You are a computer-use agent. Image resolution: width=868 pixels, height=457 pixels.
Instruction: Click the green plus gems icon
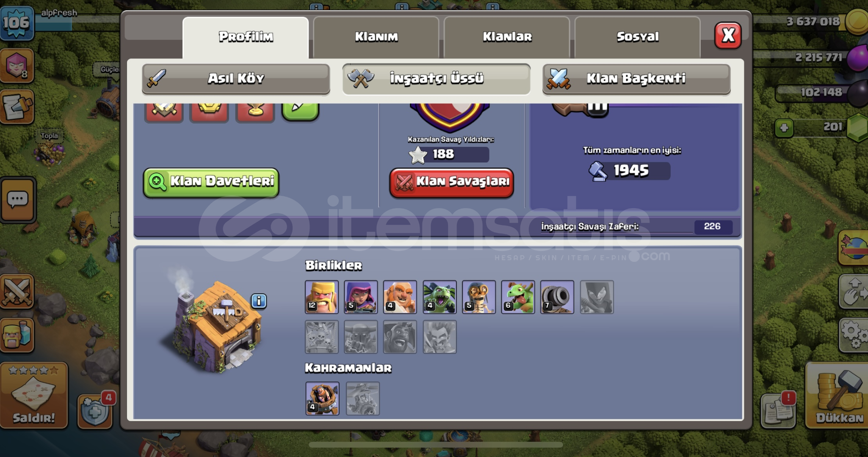784,127
